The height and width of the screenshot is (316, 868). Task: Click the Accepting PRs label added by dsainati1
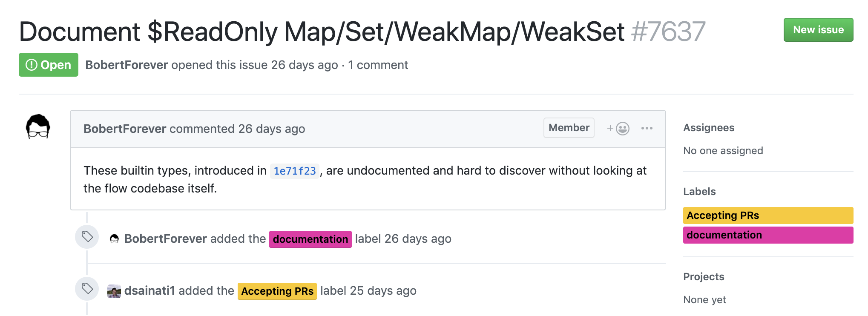(x=277, y=291)
